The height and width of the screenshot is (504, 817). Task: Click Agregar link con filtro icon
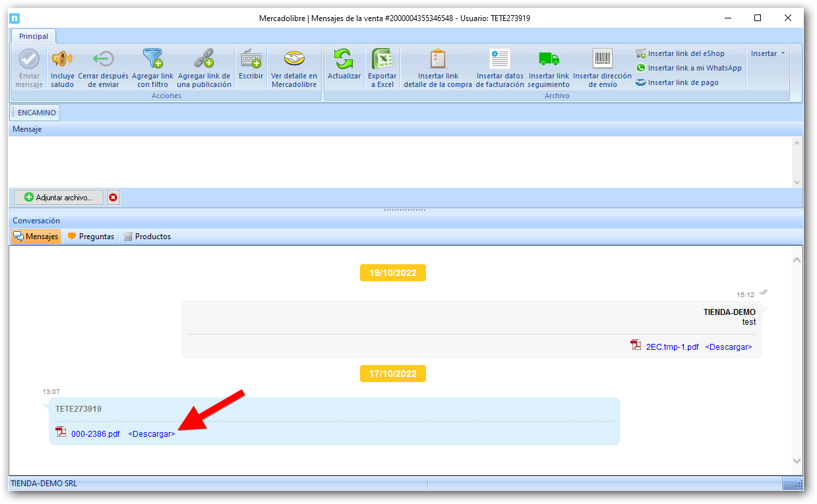(x=152, y=60)
